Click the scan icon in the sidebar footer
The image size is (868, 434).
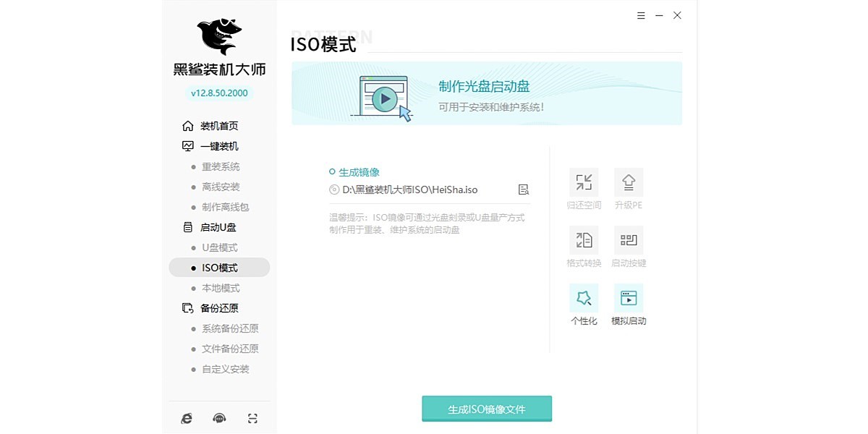(252, 418)
